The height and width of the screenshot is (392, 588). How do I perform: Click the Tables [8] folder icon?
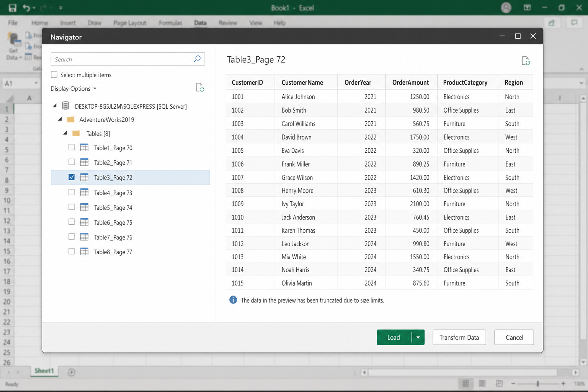pyautogui.click(x=76, y=133)
